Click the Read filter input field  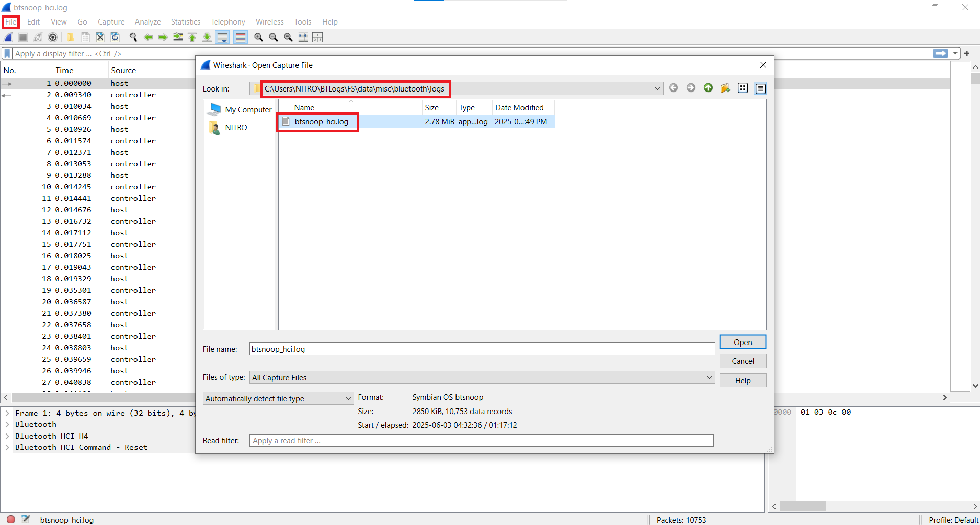(x=481, y=440)
